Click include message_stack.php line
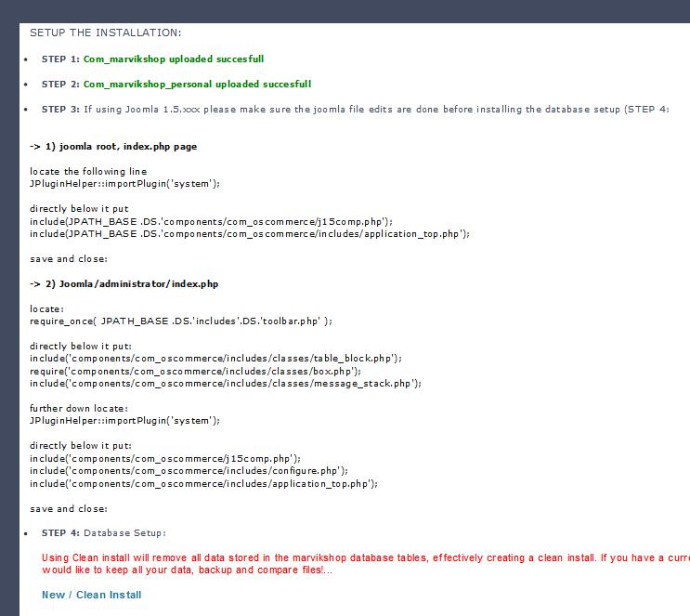The height and width of the screenshot is (616, 690). coord(226,384)
